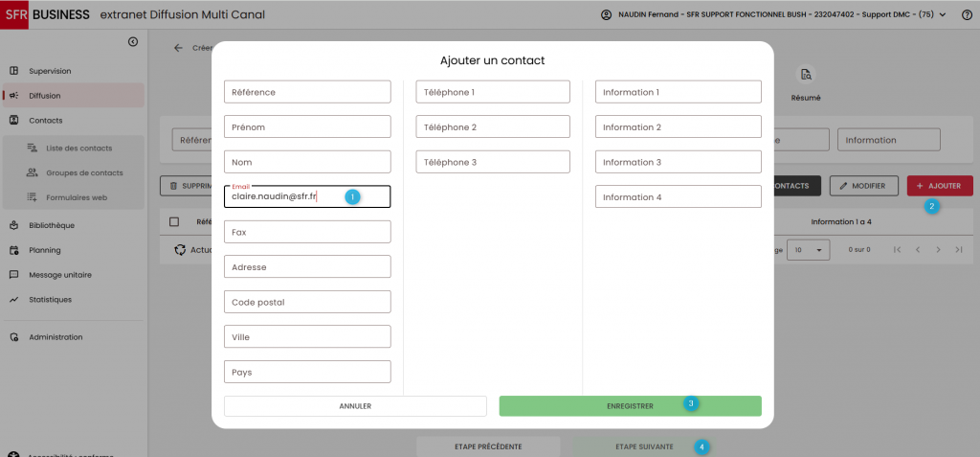Click the Planning calendar icon
Image resolution: width=980 pixels, height=457 pixels.
[x=13, y=250]
